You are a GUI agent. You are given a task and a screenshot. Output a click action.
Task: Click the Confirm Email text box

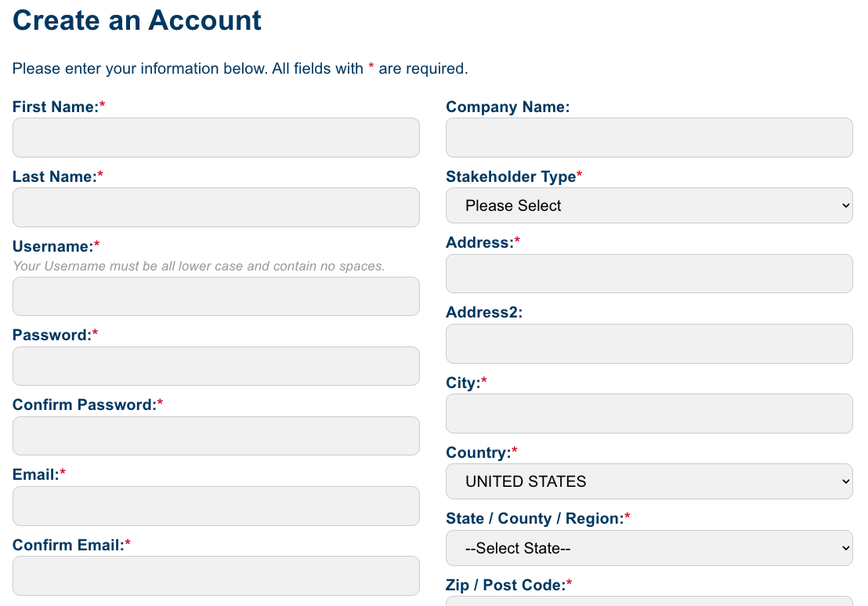(x=215, y=575)
